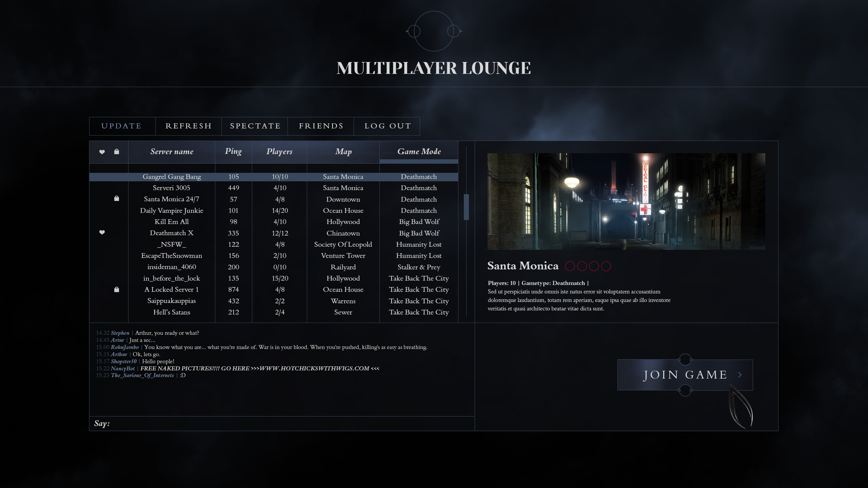Click the Santa Monica map preview image
The height and width of the screenshot is (488, 868).
tap(626, 201)
